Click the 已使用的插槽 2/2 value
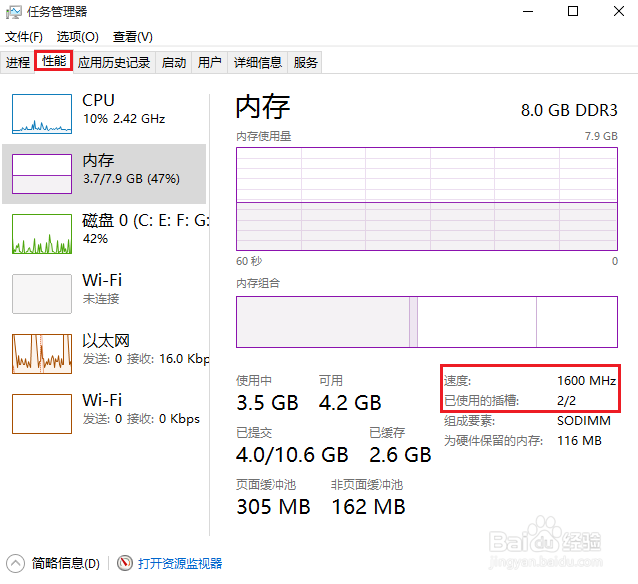Image resolution: width=638 pixels, height=584 pixels. [x=566, y=401]
